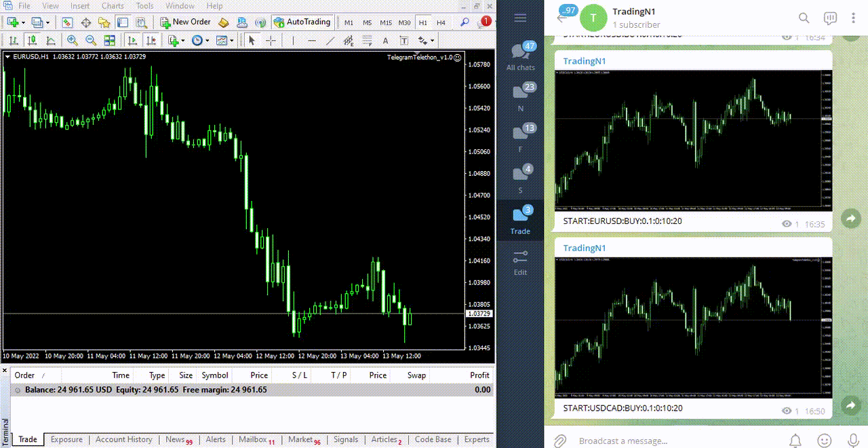Open Telegram hamburger menu
The width and height of the screenshot is (868, 448).
(x=520, y=18)
